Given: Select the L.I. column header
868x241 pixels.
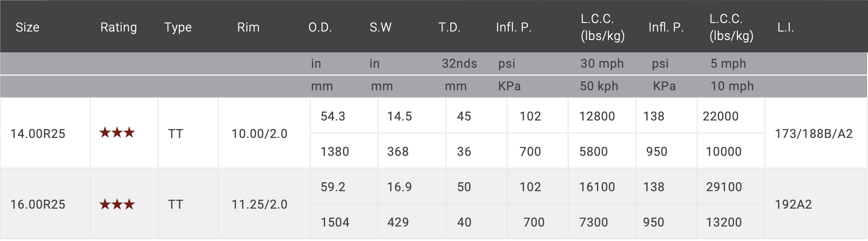Looking at the screenshot, I should point(785,27).
